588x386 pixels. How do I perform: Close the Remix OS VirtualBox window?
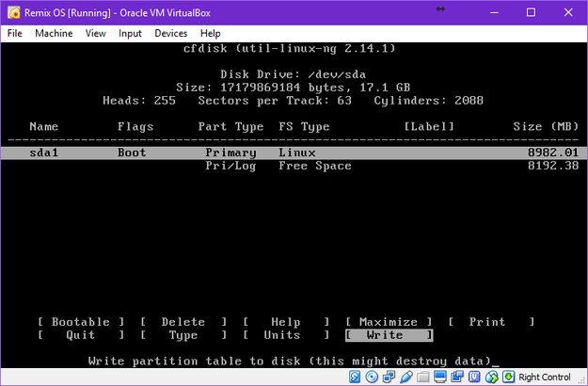[568, 12]
